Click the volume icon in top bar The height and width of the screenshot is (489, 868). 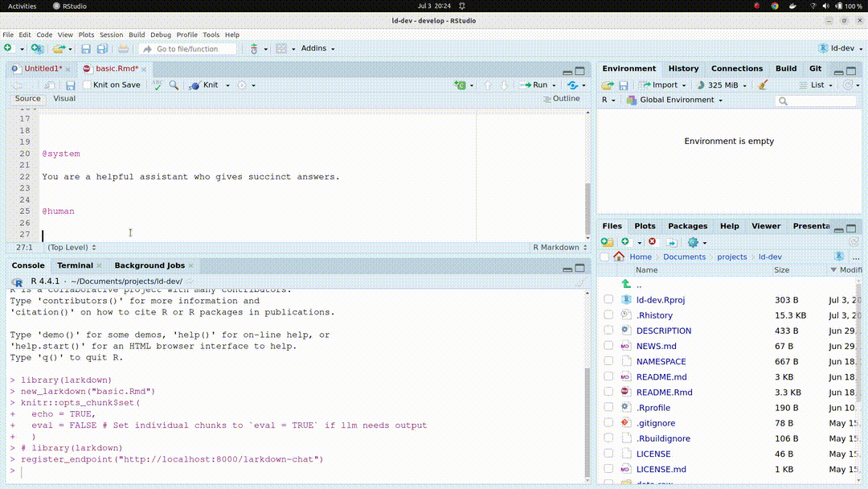click(x=825, y=6)
